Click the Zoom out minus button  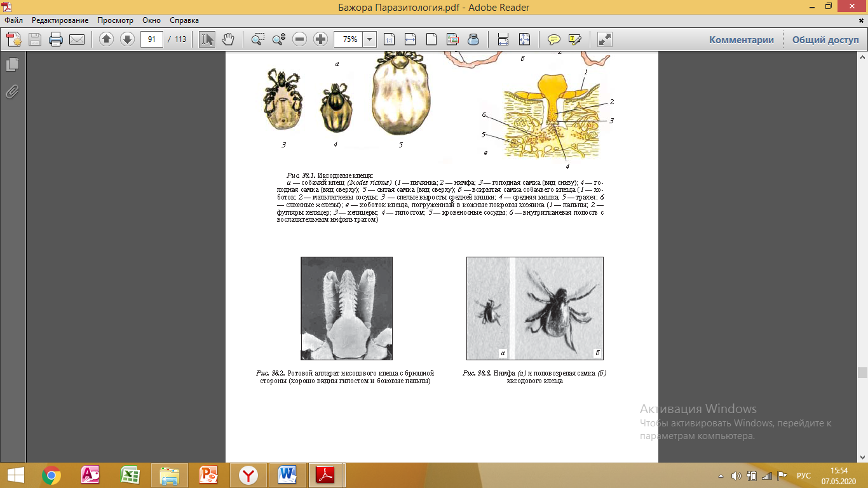coord(300,39)
